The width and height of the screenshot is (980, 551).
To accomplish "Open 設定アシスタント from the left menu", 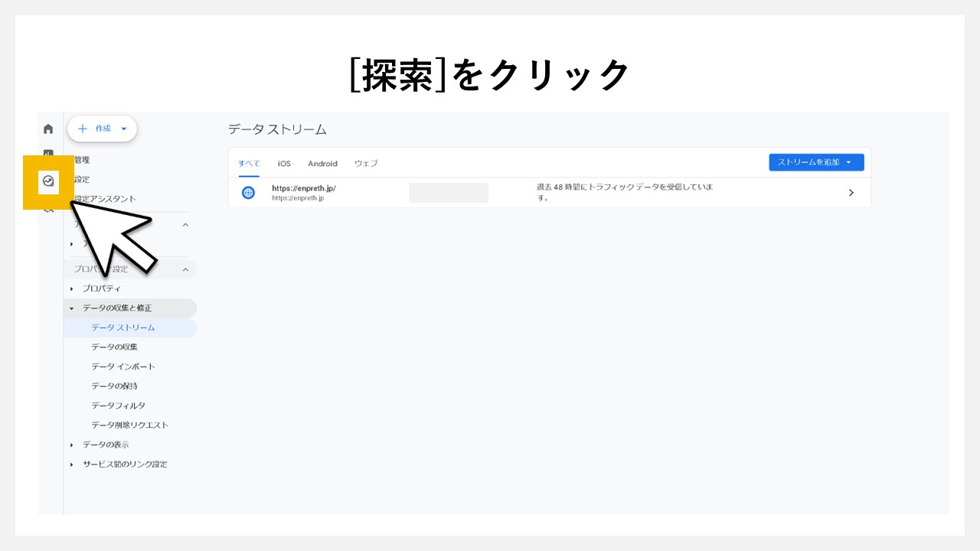I will point(105,197).
